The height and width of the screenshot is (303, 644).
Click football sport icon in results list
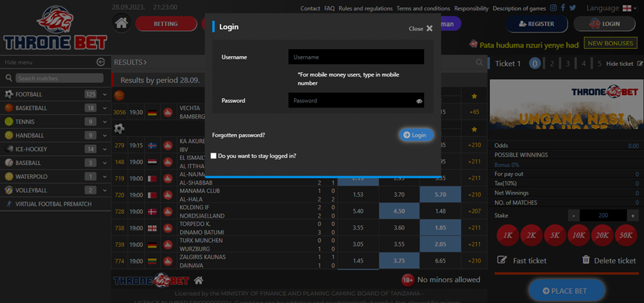[119, 129]
